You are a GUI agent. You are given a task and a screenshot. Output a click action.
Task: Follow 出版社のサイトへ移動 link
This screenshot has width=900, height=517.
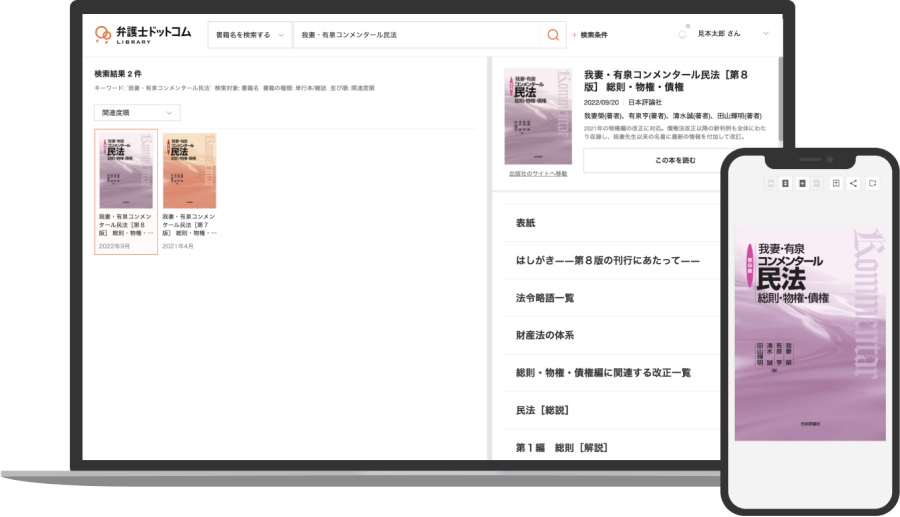click(x=538, y=173)
